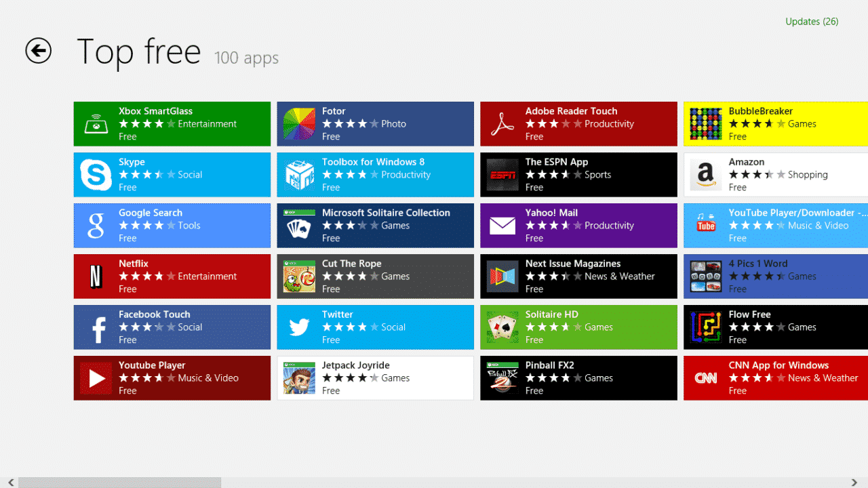The width and height of the screenshot is (868, 488).
Task: Click the Amazon logo icon
Action: click(x=706, y=175)
